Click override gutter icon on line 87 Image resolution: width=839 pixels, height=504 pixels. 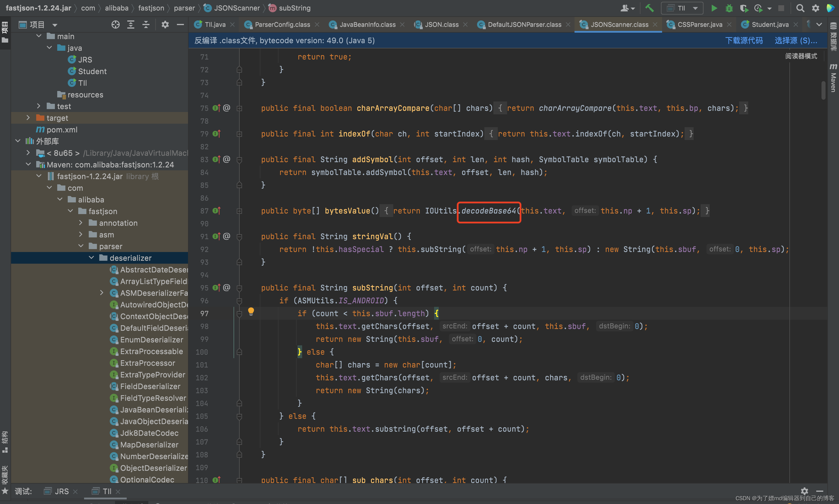pyautogui.click(x=216, y=211)
